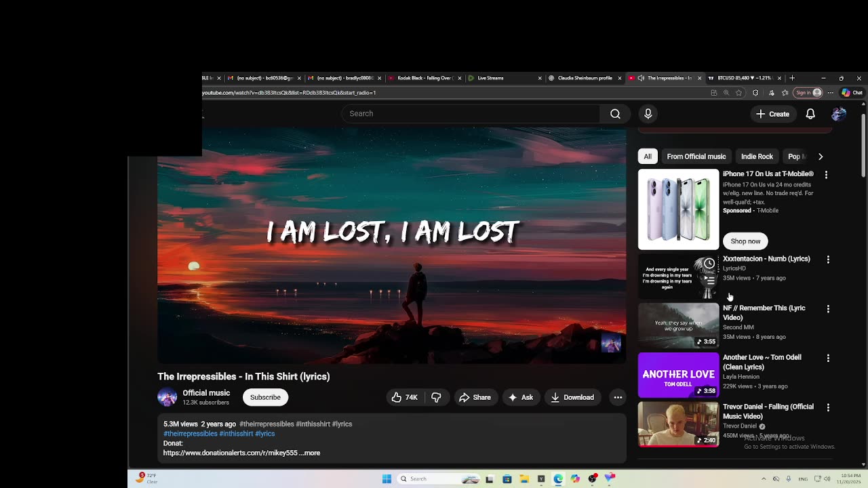Click the voice search microphone icon
Viewport: 868px width, 488px height.
(x=648, y=114)
